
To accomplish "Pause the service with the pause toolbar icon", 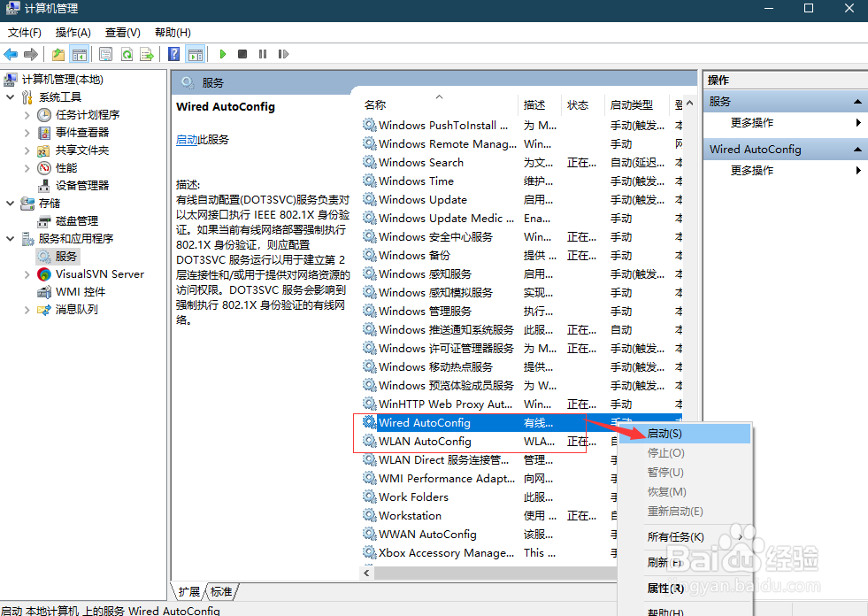I will pyautogui.click(x=261, y=54).
